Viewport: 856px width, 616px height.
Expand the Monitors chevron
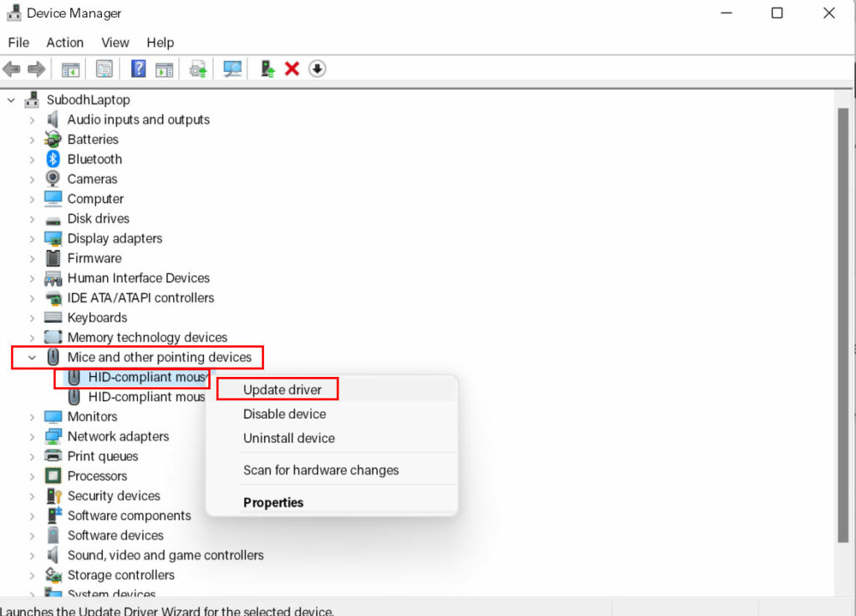(x=32, y=417)
